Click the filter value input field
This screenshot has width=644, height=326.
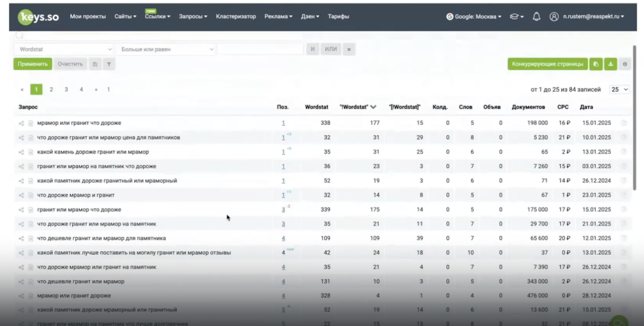260,49
